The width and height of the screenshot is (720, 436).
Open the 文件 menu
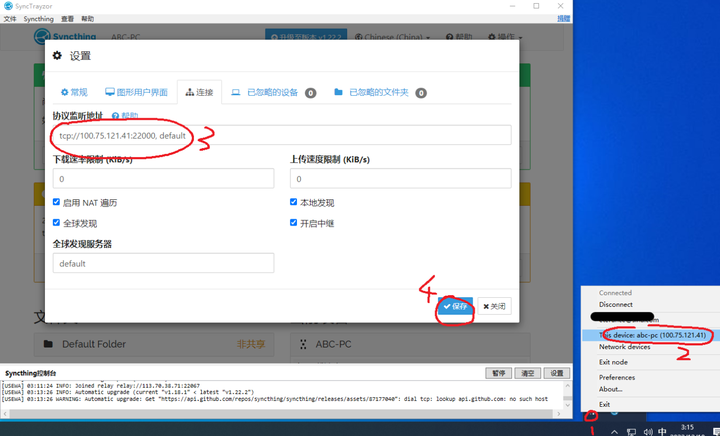coord(10,19)
